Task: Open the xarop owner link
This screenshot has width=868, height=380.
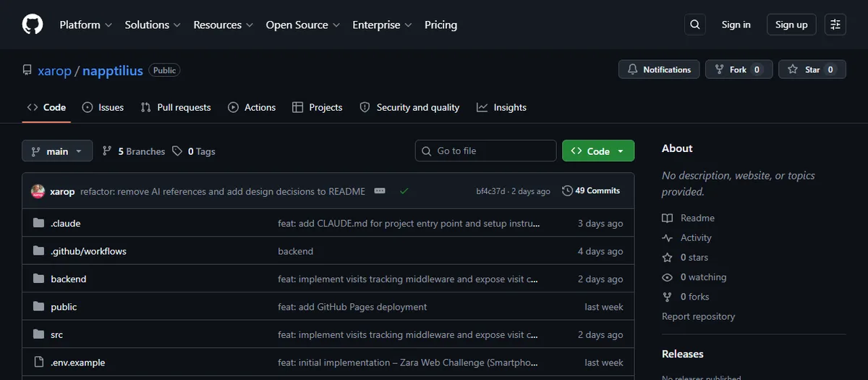Action: [x=55, y=70]
